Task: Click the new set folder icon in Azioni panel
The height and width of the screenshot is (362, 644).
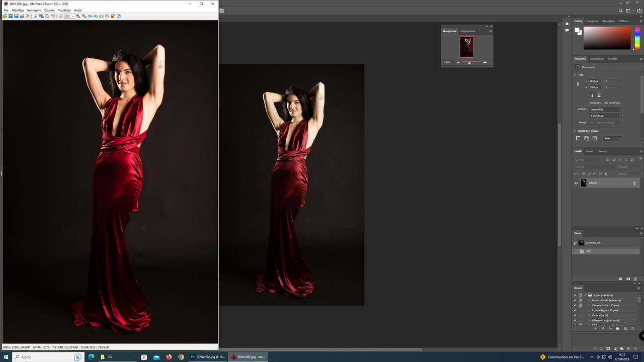Action: 617,328
